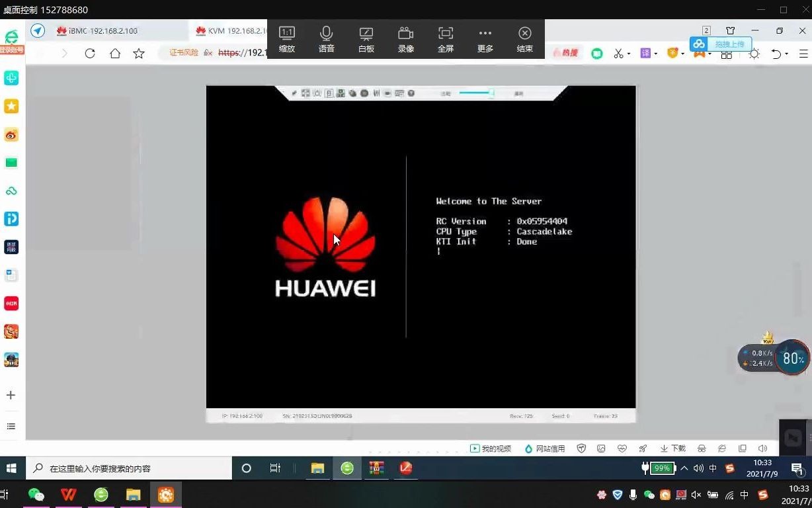Click the 360 browser logo in sidebar
Image resolution: width=812 pixels, height=508 pixels.
point(11,38)
